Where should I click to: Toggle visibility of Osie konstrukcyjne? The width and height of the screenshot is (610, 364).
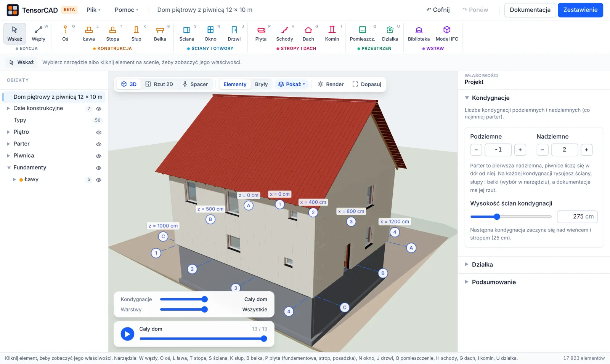pyautogui.click(x=99, y=109)
